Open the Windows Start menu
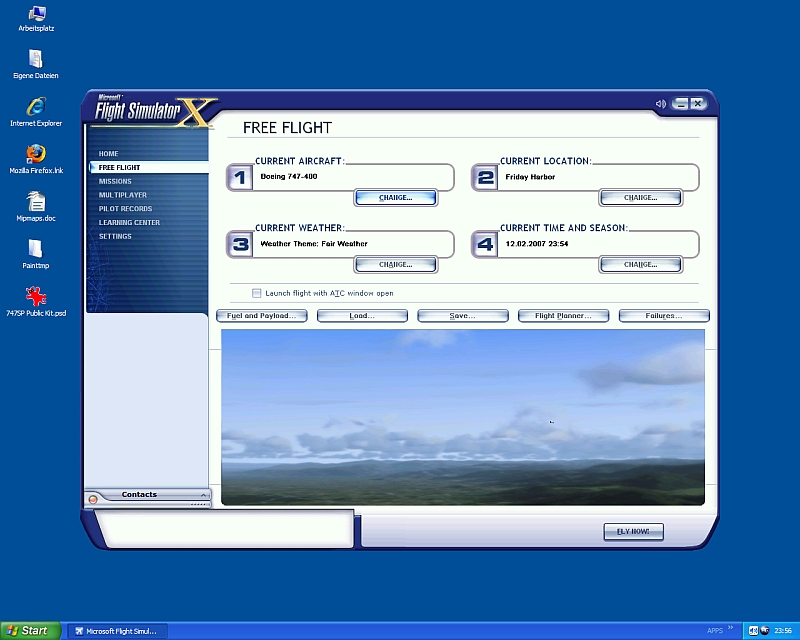Image resolution: width=800 pixels, height=640 pixels. [31, 631]
